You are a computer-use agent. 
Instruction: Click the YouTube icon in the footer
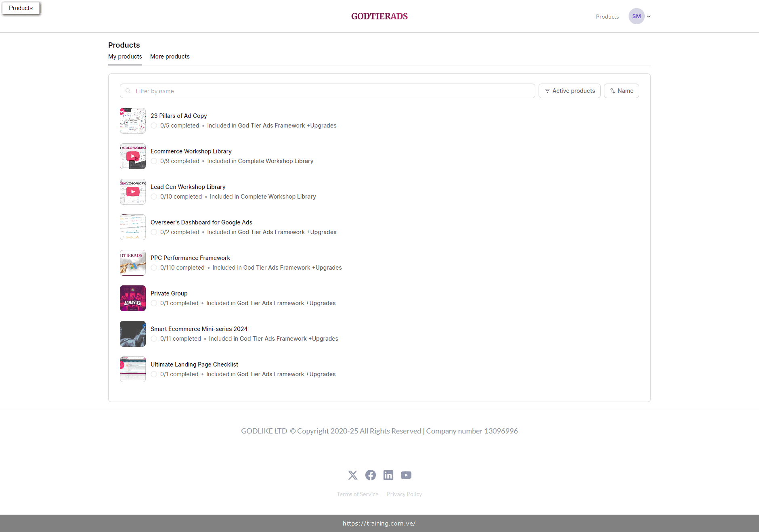[406, 475]
